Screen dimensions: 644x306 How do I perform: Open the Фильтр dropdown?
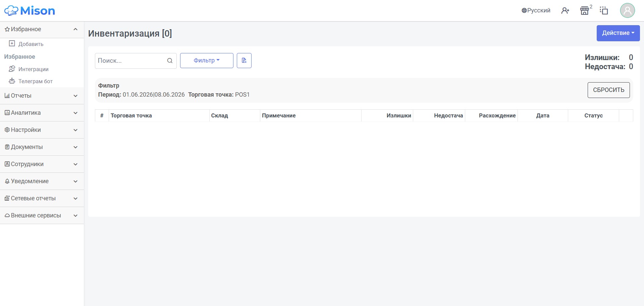pos(207,60)
